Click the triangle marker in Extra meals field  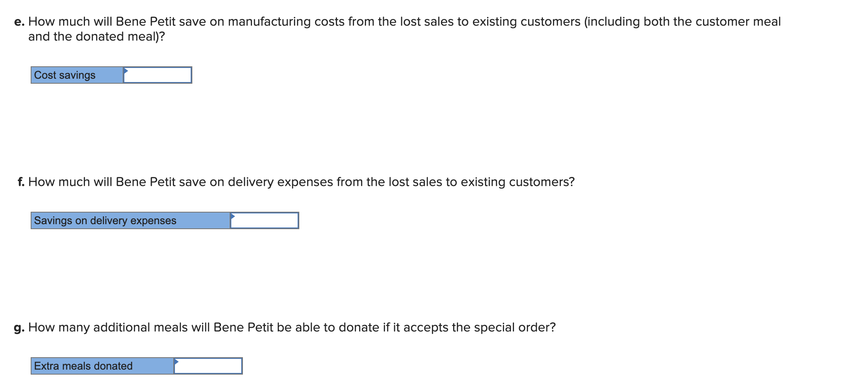177,362
